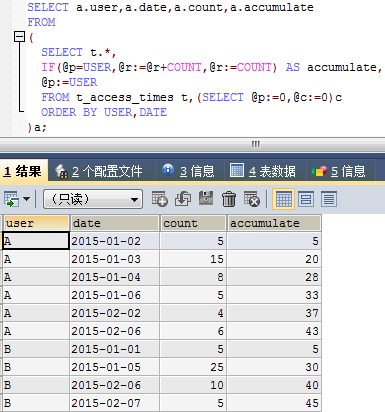Switch to the 1 结果 tab
Image resolution: width=385 pixels, height=412 pixels.
pyautogui.click(x=23, y=171)
